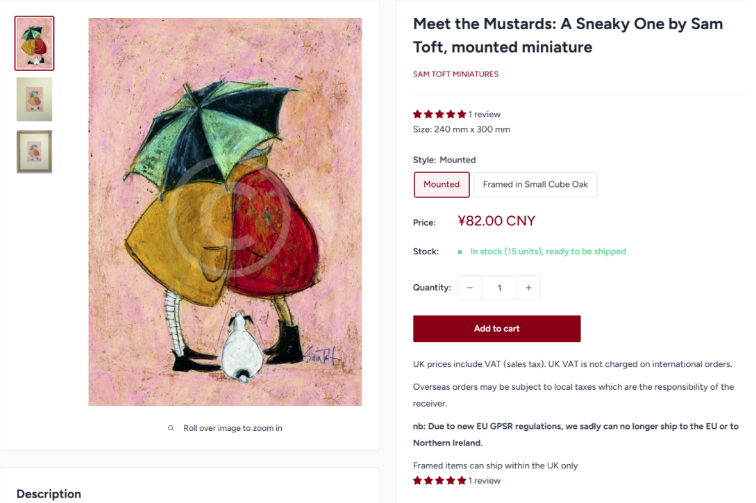View the second mounted print thumbnail

point(34,99)
